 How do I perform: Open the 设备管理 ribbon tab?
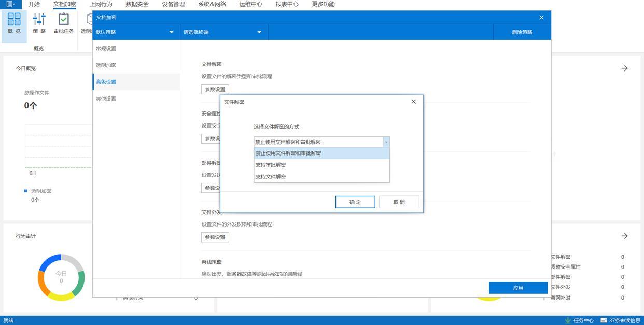[x=173, y=4]
